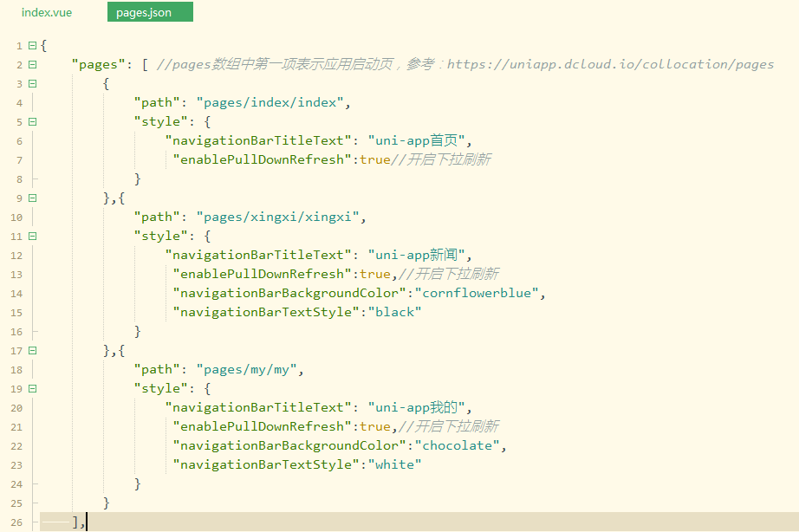Select line number 26 in the gutter
Screen dimensions: 799x532
(x=16, y=522)
